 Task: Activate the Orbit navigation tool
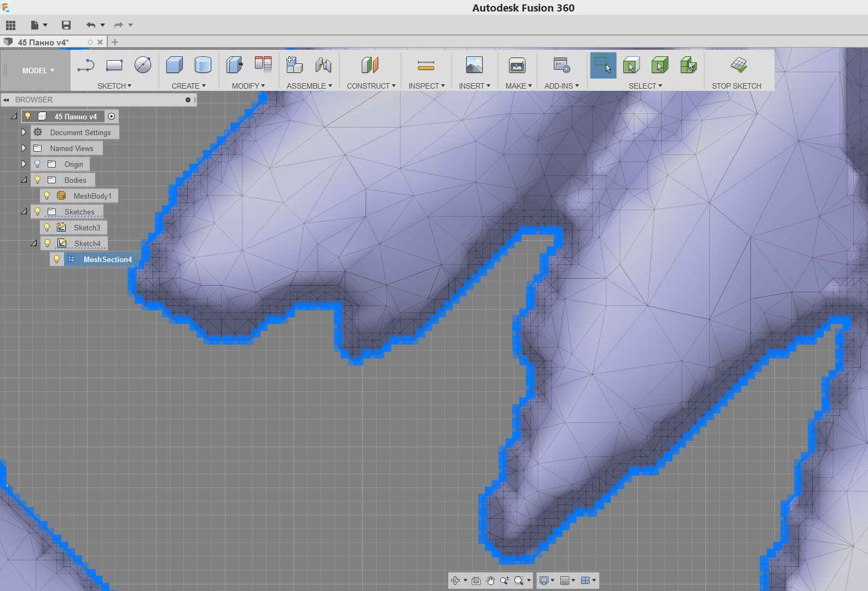click(455, 581)
